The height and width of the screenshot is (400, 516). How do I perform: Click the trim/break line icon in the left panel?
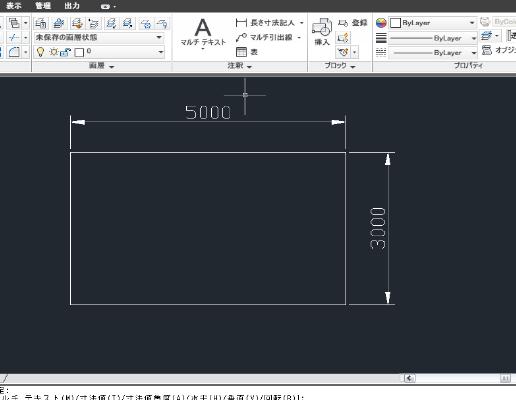coord(14,38)
